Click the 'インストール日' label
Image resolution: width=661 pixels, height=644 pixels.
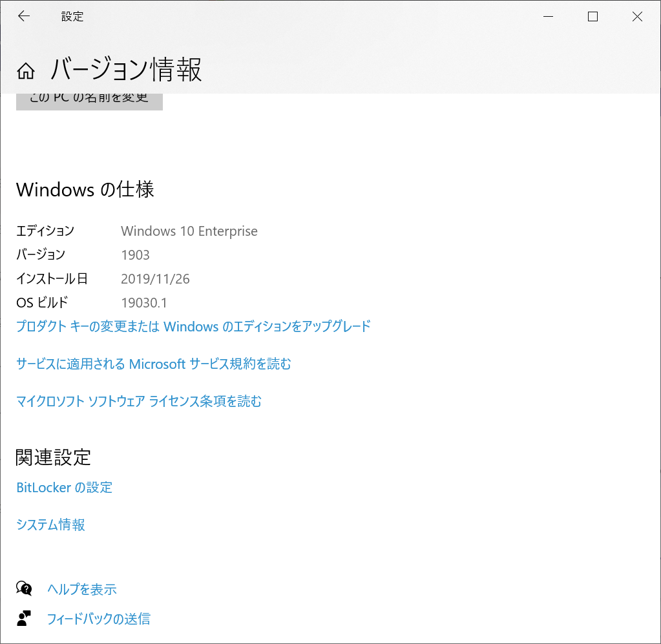coord(52,278)
